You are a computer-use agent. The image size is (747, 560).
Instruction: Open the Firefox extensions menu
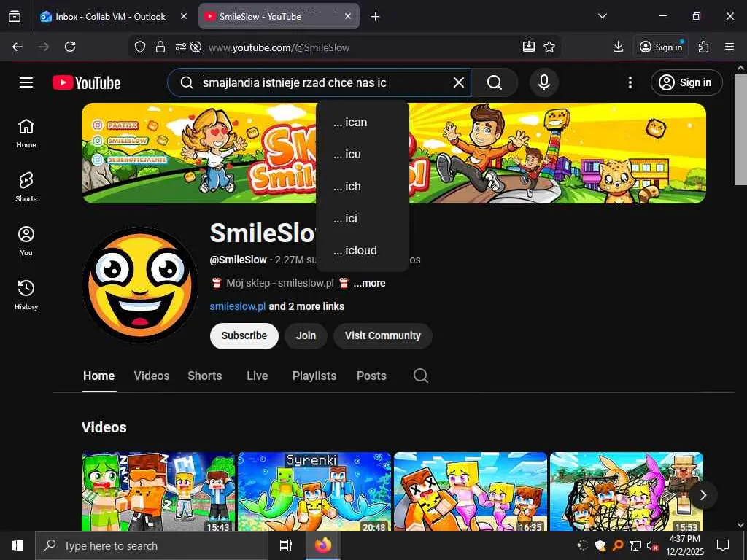pyautogui.click(x=703, y=47)
